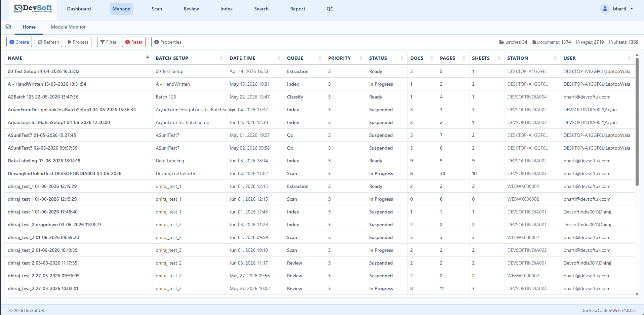Click the user avatar icon beside bharti

coord(605,9)
